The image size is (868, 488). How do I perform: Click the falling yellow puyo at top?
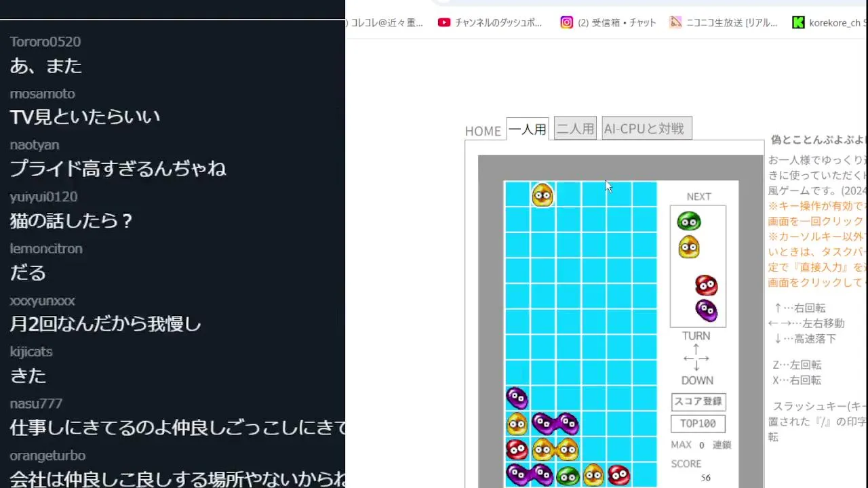point(542,195)
